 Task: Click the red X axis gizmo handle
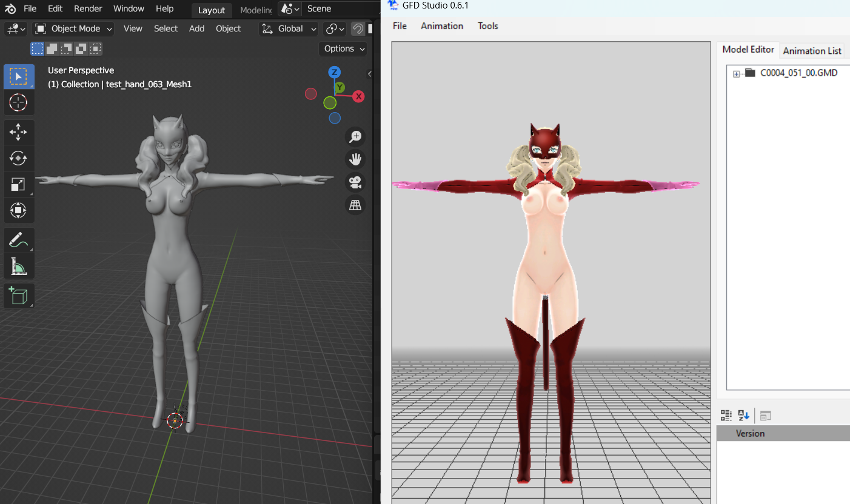point(358,96)
